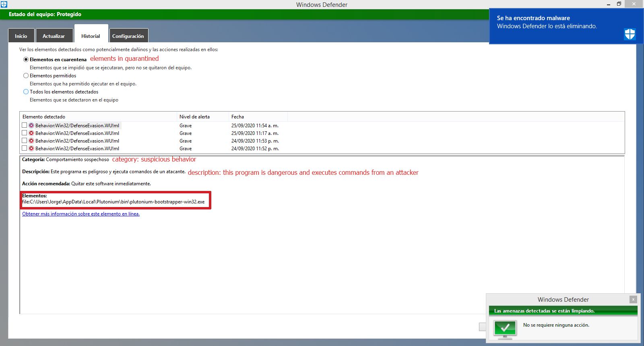Click the plutonium-bootstrapper-win32.exe file path
Screen dimensions: 644x346
[x=114, y=202]
